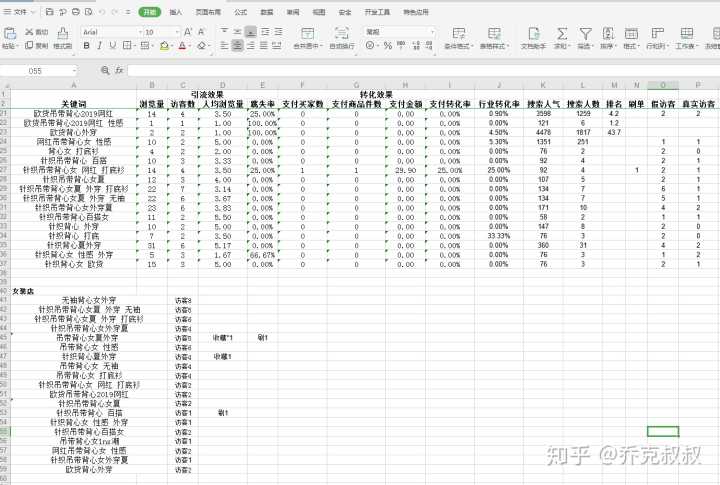Switch to the Review tab
The height and width of the screenshot is (485, 720).
pyautogui.click(x=292, y=12)
